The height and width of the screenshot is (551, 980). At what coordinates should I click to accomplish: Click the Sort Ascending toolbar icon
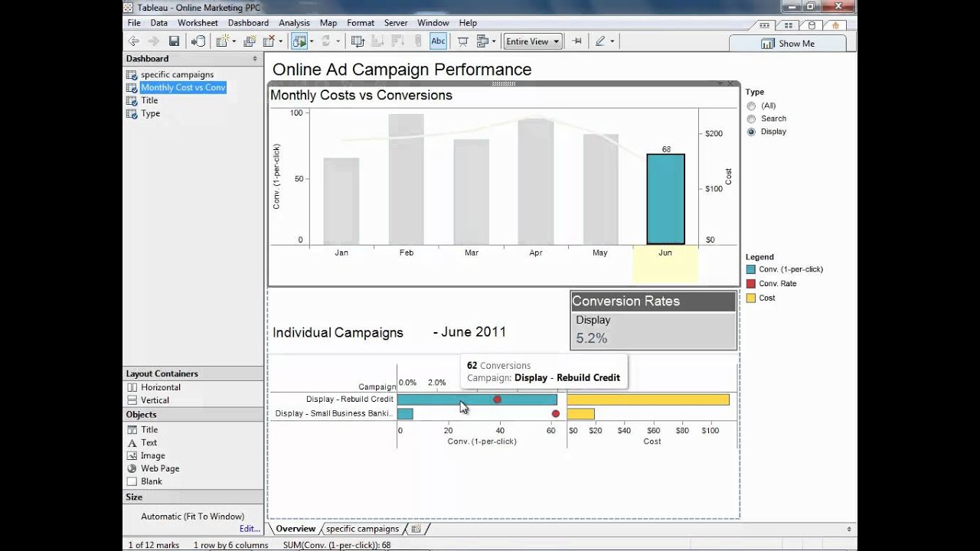(378, 41)
